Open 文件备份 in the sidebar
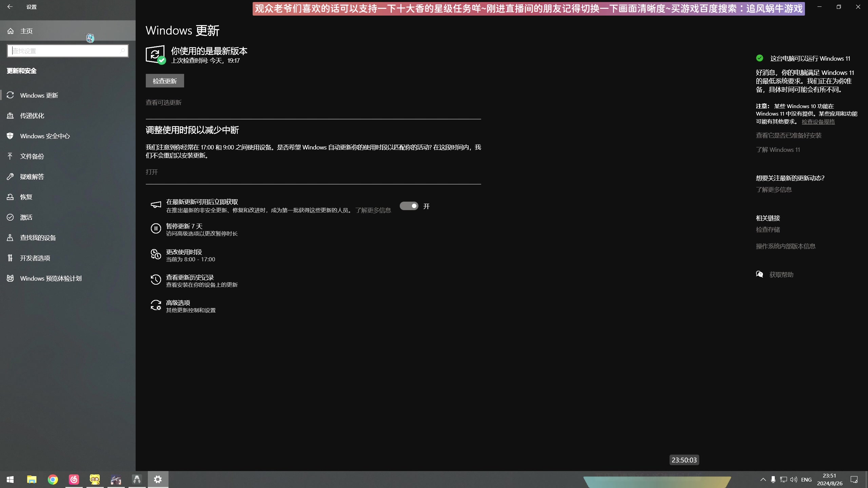This screenshot has height=488, width=868. (x=68, y=156)
